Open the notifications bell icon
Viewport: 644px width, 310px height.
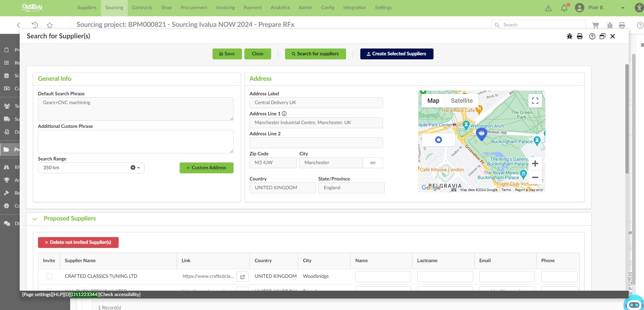click(x=564, y=8)
